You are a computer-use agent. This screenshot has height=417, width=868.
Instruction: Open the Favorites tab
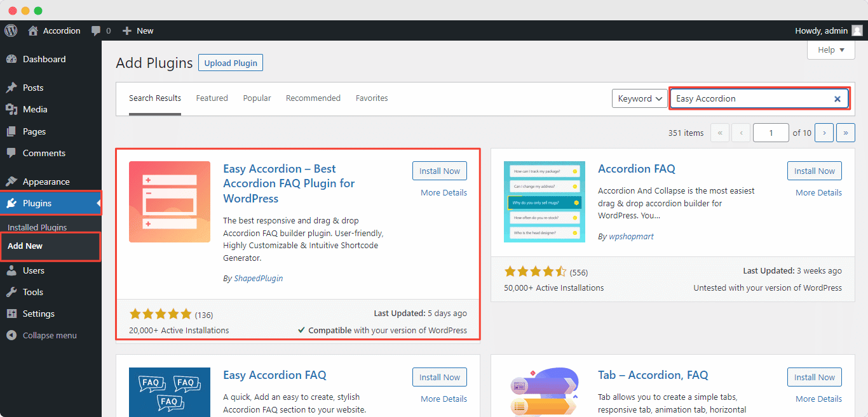(x=372, y=98)
